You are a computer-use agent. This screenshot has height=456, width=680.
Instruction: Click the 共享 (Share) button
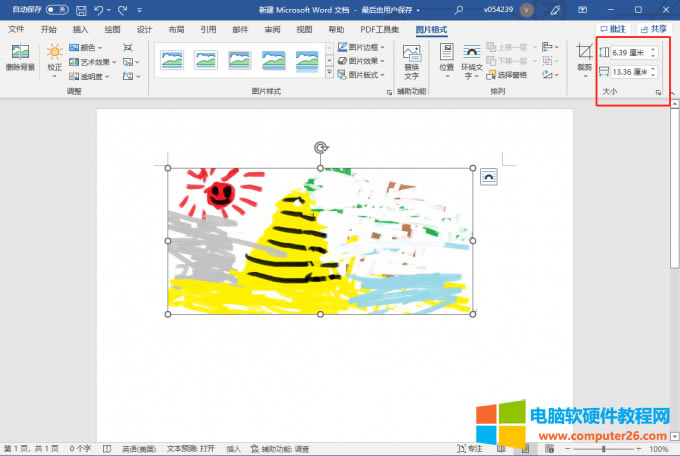654,29
